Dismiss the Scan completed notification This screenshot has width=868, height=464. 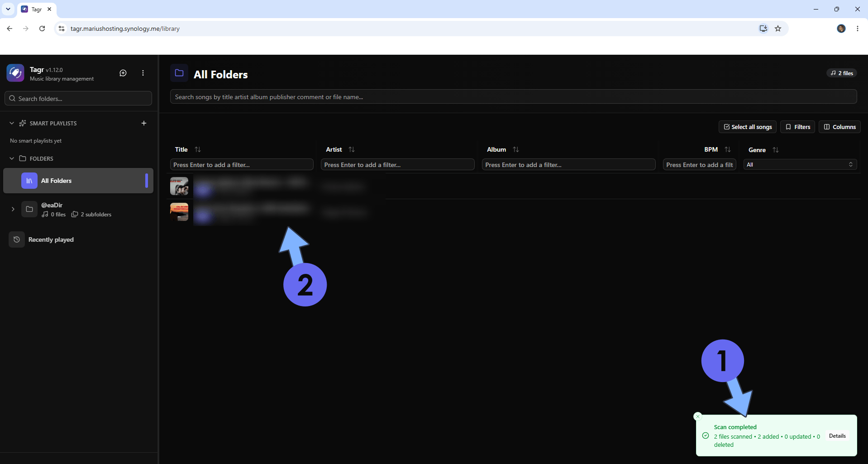tap(698, 416)
